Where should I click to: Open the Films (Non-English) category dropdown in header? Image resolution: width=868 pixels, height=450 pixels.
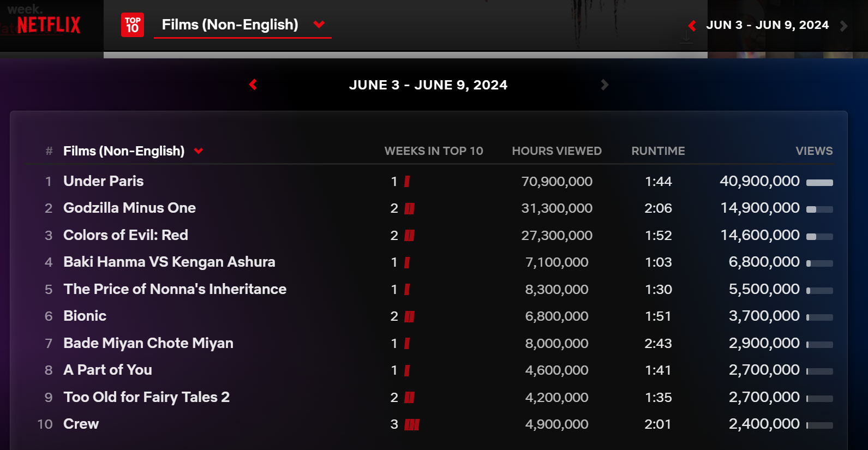click(x=242, y=25)
